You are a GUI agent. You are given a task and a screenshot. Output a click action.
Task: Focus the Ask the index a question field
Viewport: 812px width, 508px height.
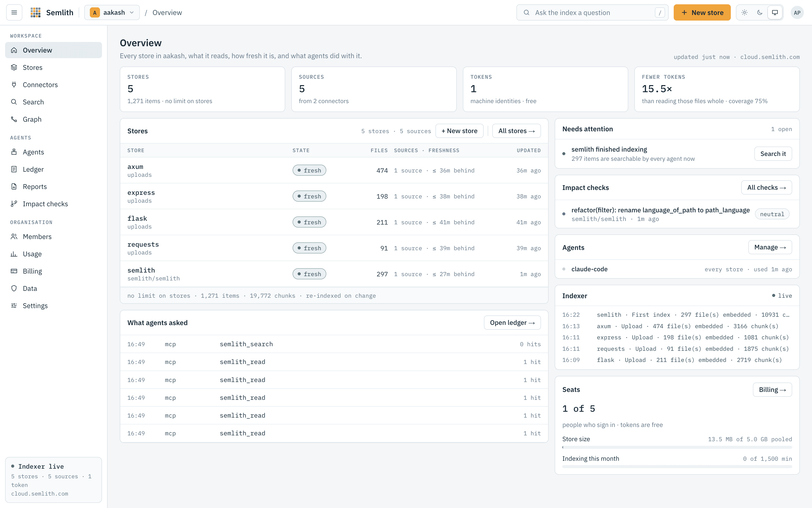point(592,12)
